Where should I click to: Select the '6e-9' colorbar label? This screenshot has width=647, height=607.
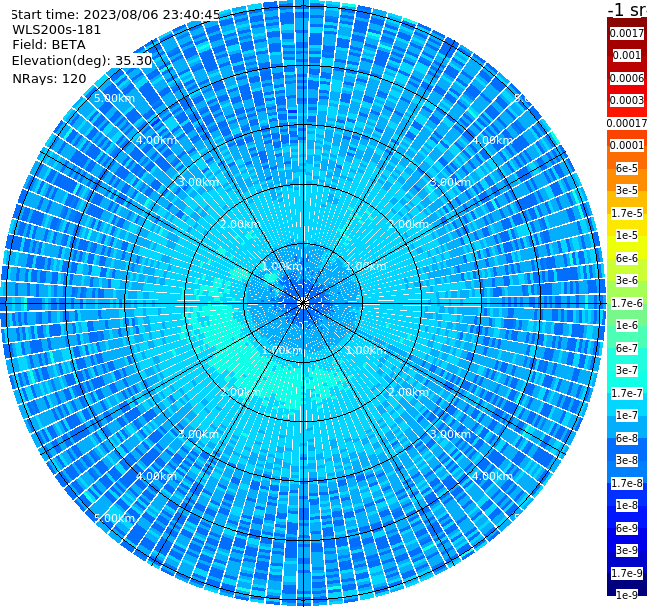click(627, 528)
